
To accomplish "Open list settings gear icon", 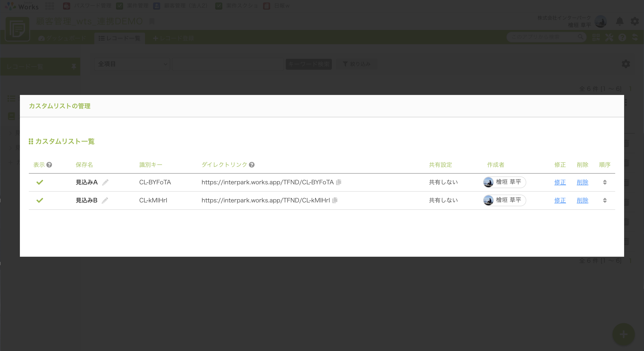I will [x=626, y=64].
